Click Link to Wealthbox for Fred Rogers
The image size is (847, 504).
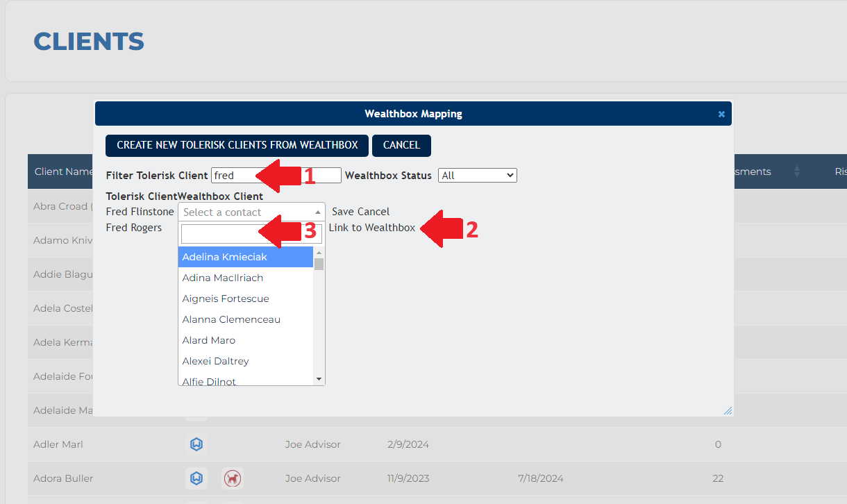(x=371, y=228)
